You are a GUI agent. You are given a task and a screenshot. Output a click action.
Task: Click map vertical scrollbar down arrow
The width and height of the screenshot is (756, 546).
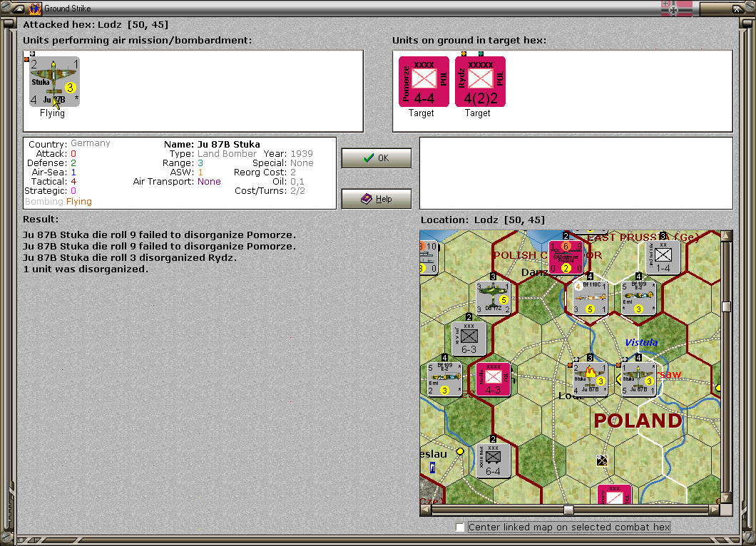(726, 498)
